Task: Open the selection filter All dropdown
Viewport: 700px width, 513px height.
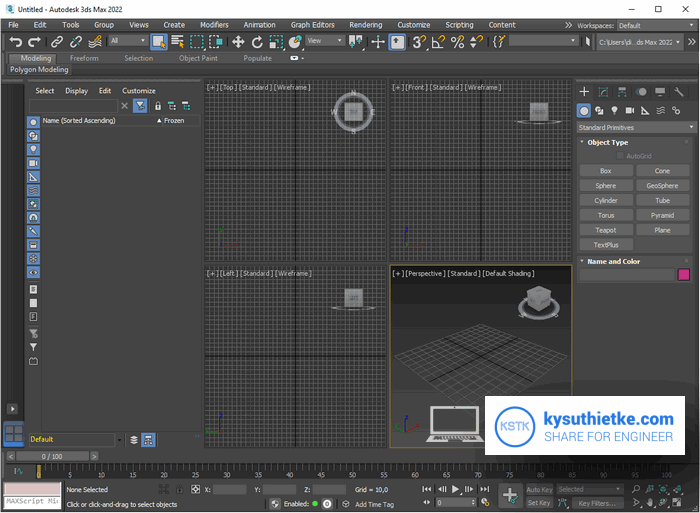Action: click(128, 41)
